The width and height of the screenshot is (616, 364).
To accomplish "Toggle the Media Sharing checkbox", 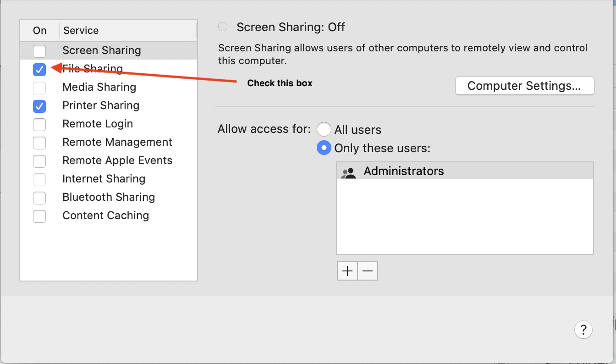I will [x=39, y=88].
